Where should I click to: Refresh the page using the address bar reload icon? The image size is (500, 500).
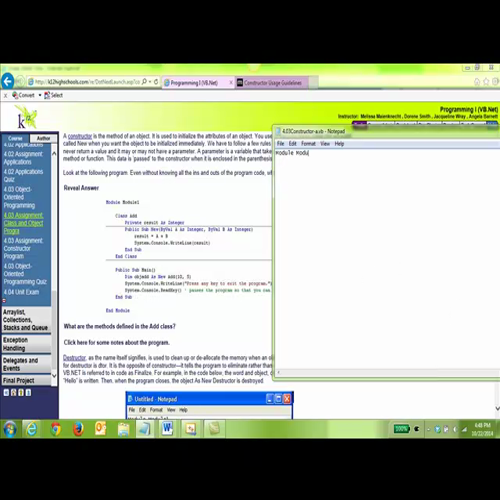[x=156, y=81]
